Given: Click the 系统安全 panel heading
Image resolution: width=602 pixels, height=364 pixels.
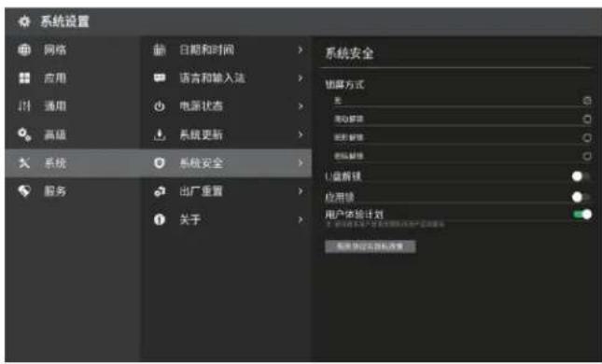Looking at the screenshot, I should pos(349,53).
